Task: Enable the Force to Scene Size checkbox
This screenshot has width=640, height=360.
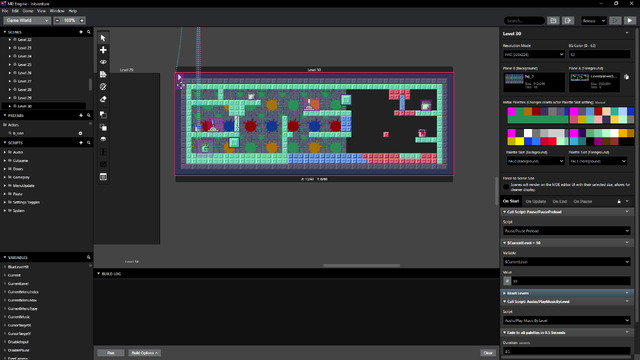Action: pos(506,187)
